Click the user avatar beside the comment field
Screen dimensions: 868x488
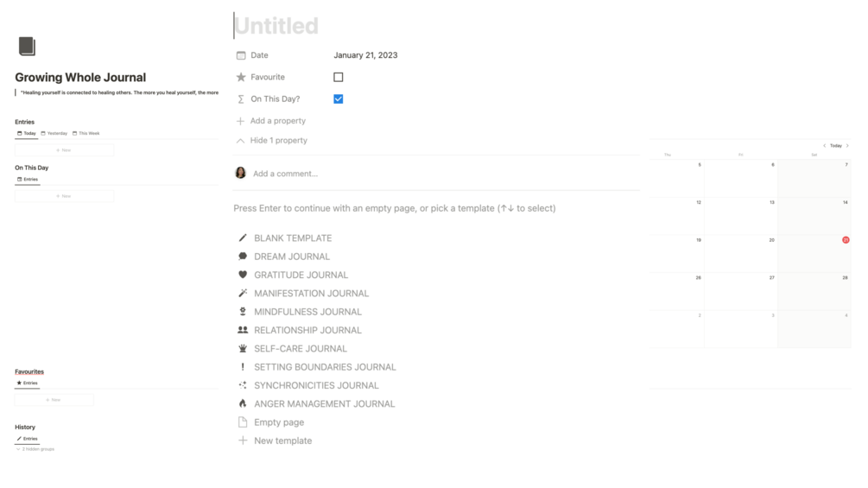(x=241, y=173)
